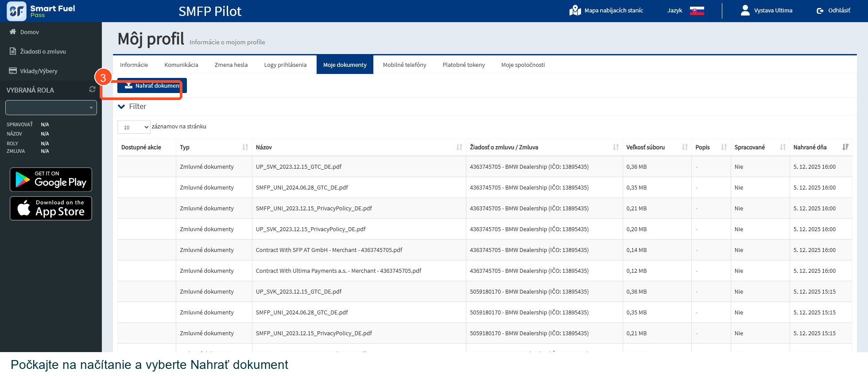This screenshot has width=868, height=376.
Task: Click the Odhlásiť logout icon
Action: (x=820, y=11)
